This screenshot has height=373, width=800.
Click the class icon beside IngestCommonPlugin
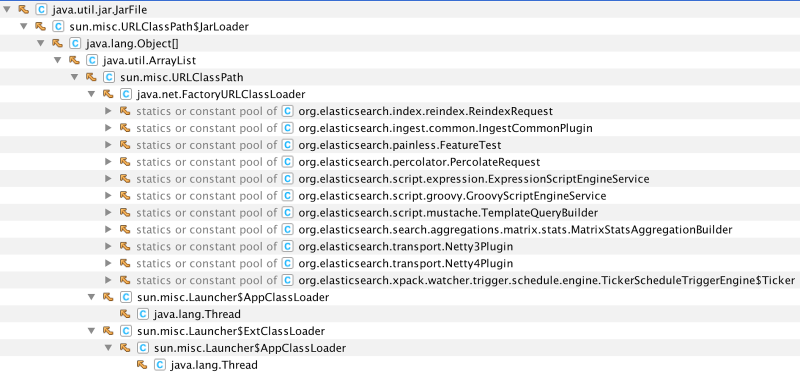(x=288, y=128)
